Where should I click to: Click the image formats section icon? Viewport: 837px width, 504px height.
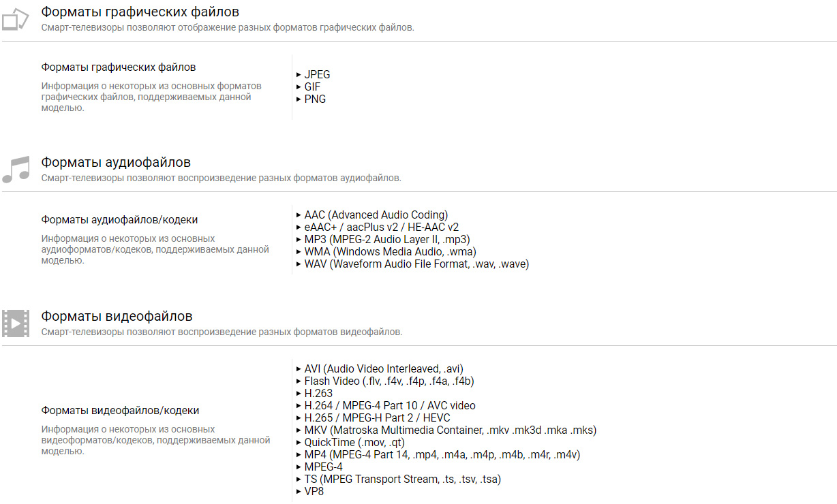coord(15,19)
